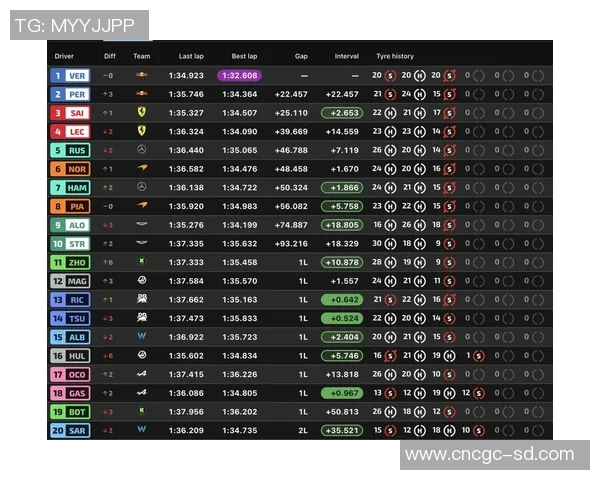Click RIC's green +0.642 interval pill
This screenshot has width=600, height=480.
342,300
